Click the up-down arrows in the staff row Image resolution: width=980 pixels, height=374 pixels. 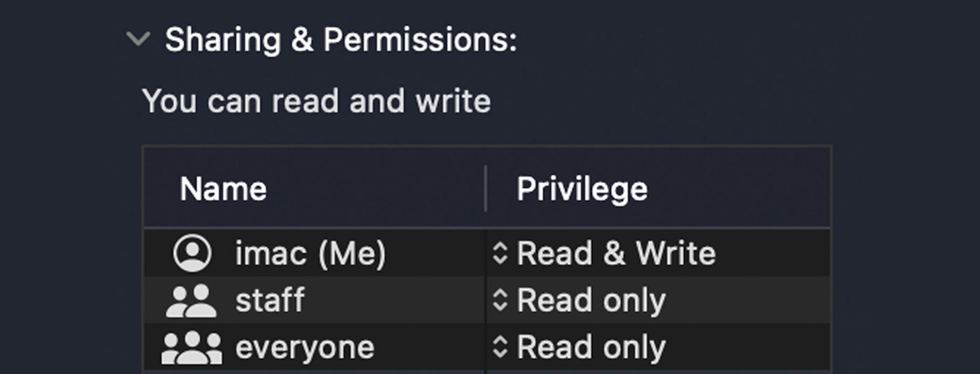(500, 300)
